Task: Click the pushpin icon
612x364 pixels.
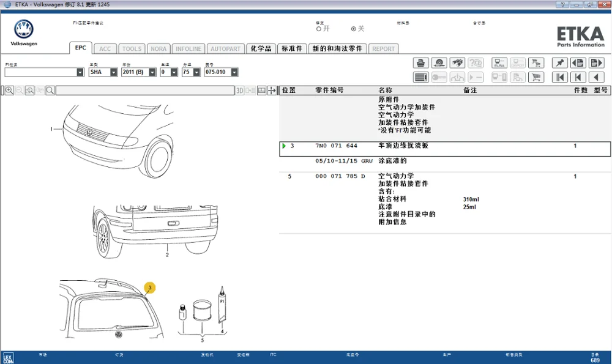Action: 560,63
